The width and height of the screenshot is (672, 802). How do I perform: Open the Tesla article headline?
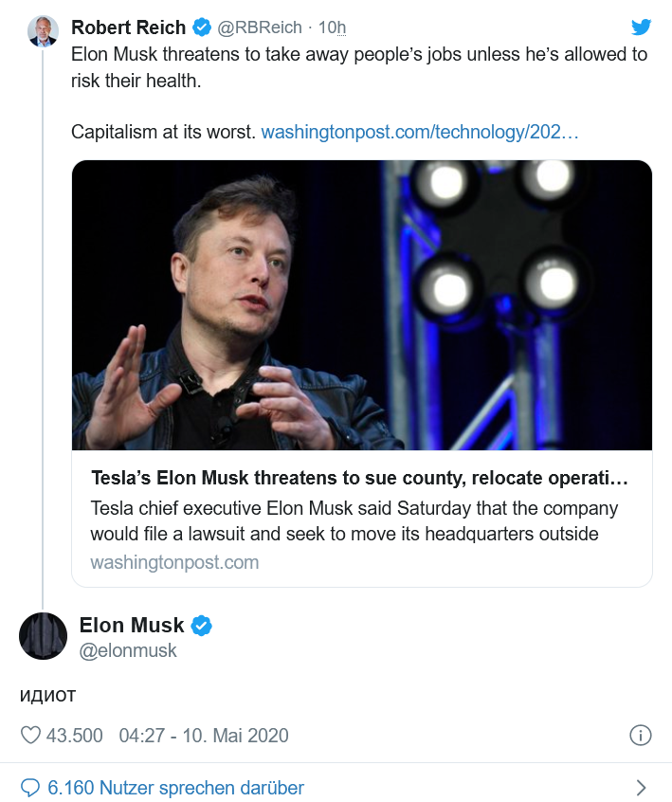coord(358,476)
